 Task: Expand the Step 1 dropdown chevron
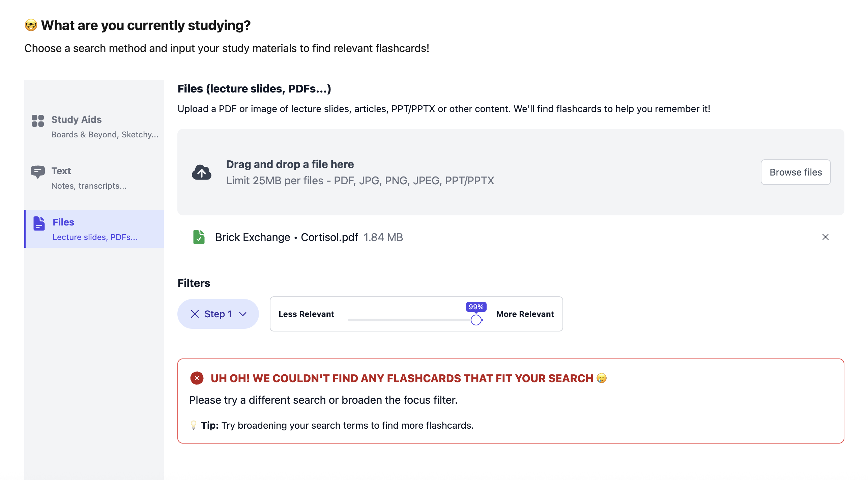coord(243,314)
